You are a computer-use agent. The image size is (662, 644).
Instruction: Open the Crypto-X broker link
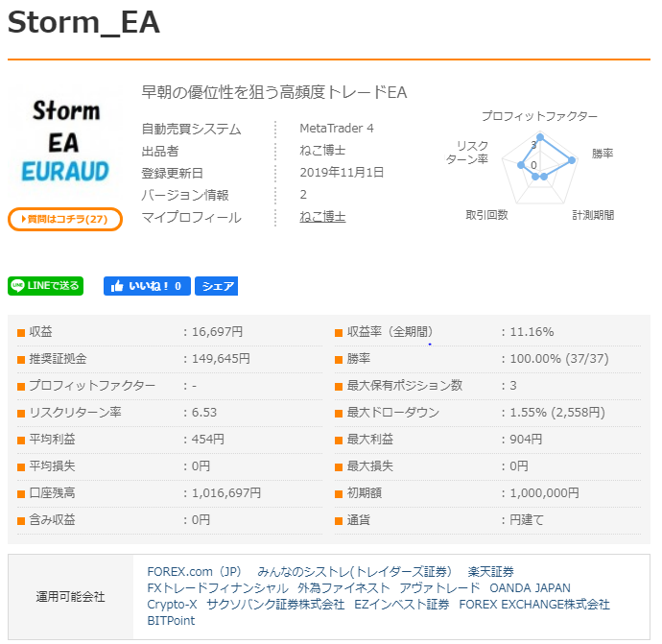tap(172, 605)
